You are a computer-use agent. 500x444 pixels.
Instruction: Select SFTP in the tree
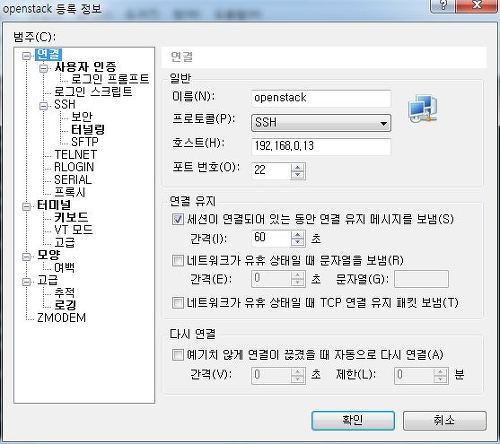85,142
